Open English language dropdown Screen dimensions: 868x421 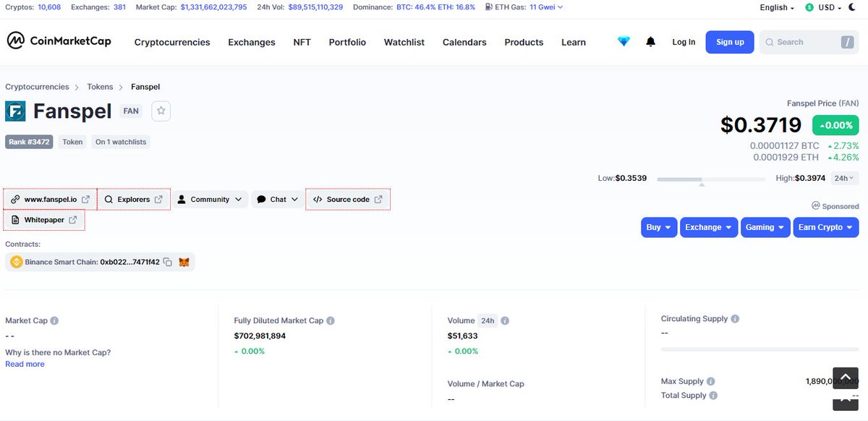[x=777, y=7]
